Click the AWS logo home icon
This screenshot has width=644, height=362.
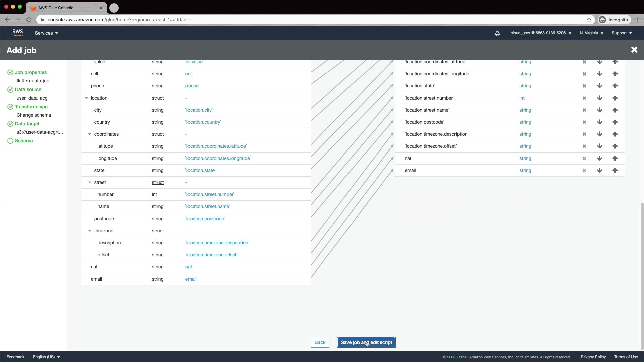coord(18,33)
